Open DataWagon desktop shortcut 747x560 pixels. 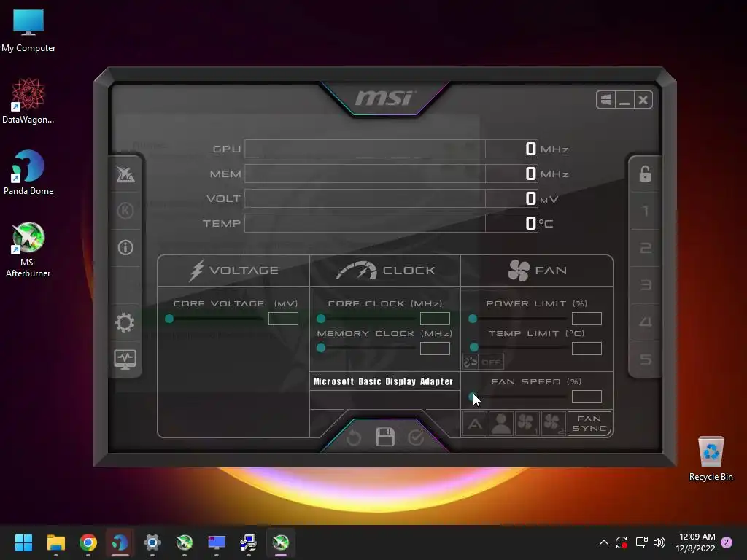[x=28, y=101]
